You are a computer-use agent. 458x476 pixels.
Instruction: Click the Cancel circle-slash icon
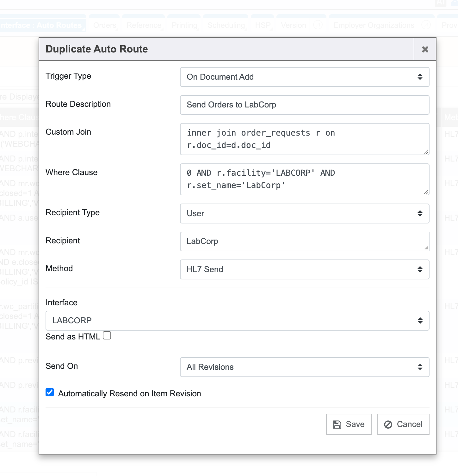388,424
